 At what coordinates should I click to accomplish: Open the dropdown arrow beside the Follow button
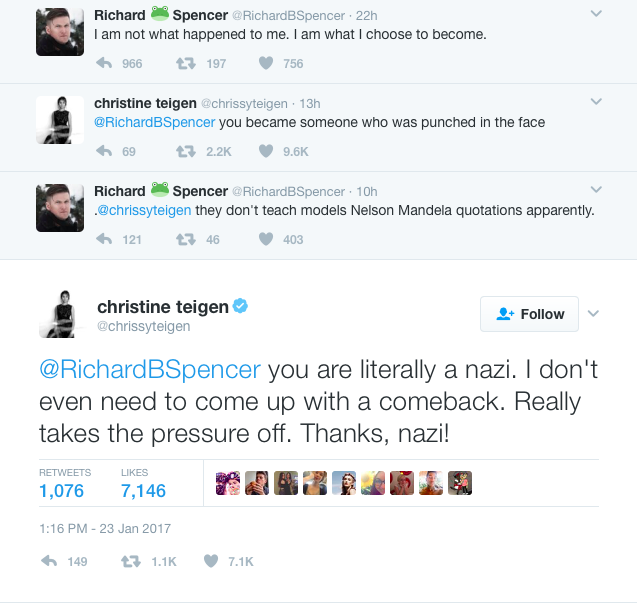pos(593,314)
